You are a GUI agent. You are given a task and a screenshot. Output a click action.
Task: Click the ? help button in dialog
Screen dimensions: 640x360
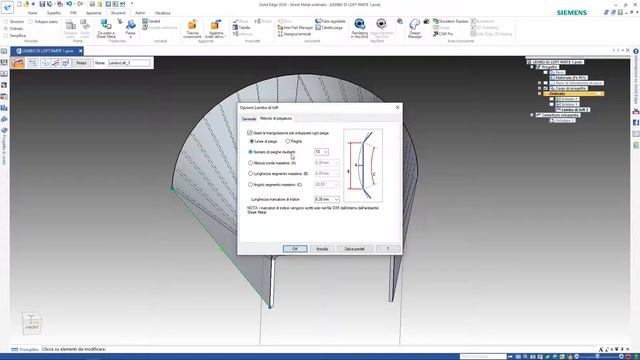pyautogui.click(x=387, y=249)
